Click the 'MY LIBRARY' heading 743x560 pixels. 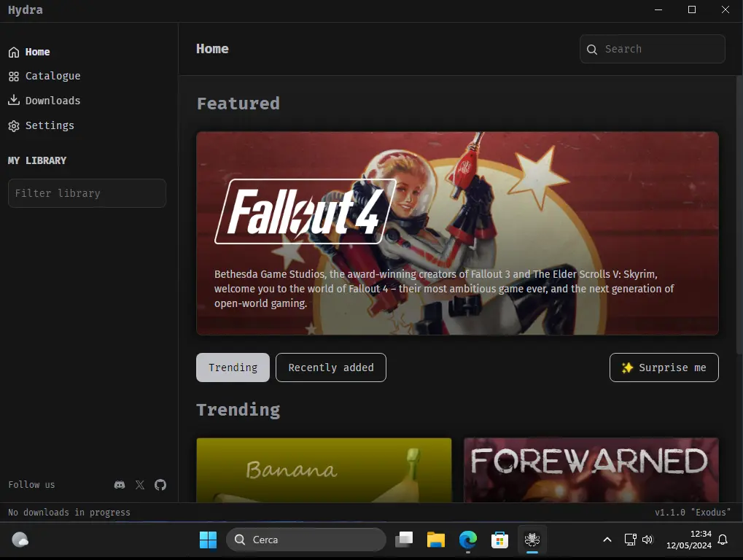click(37, 160)
